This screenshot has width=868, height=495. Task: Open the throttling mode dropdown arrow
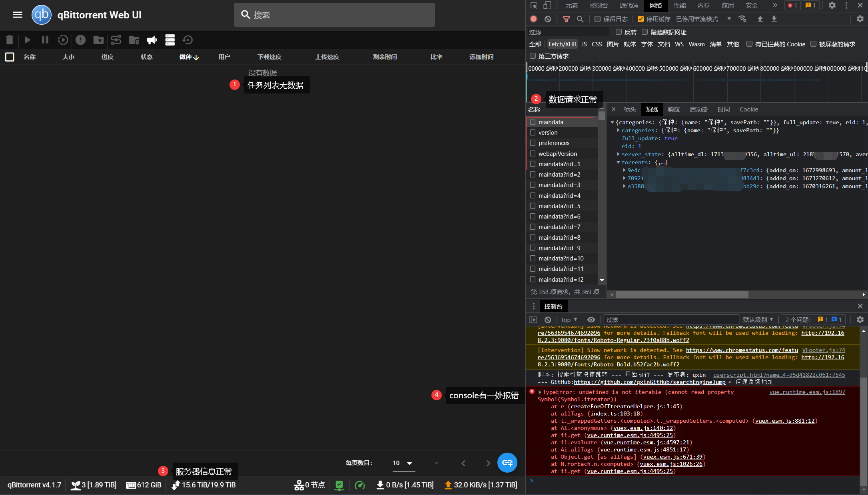pyautogui.click(x=729, y=19)
